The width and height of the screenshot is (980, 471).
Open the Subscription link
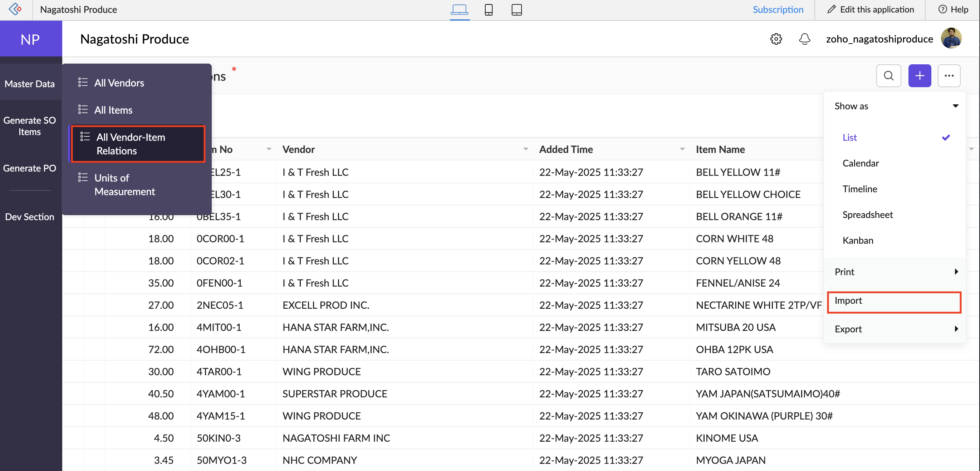coord(778,10)
